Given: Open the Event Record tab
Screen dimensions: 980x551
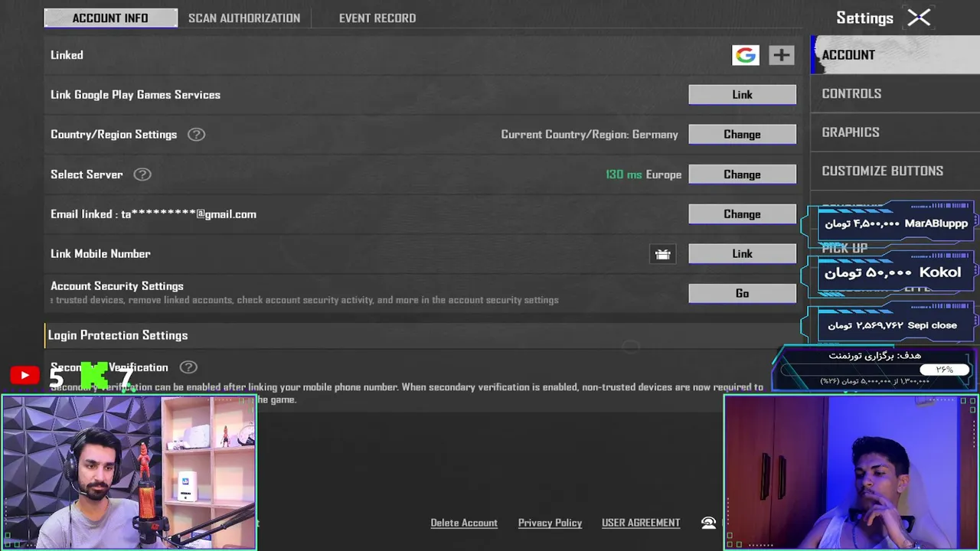Looking at the screenshot, I should point(377,18).
